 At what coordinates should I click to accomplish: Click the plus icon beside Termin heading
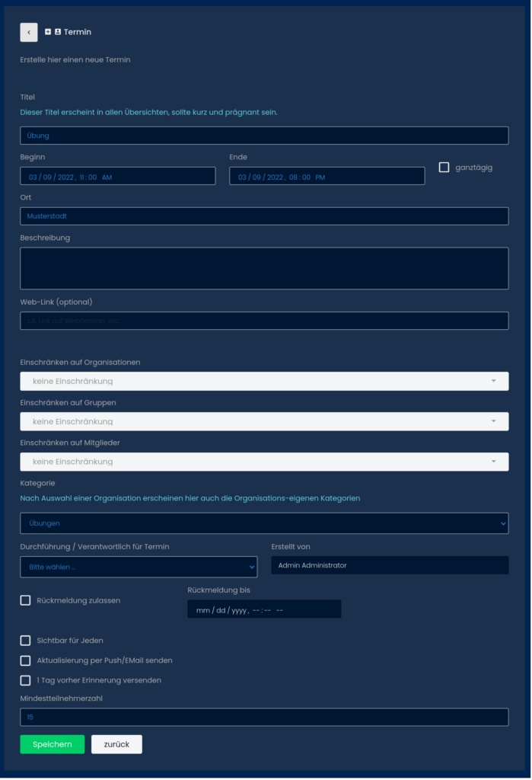coord(48,32)
